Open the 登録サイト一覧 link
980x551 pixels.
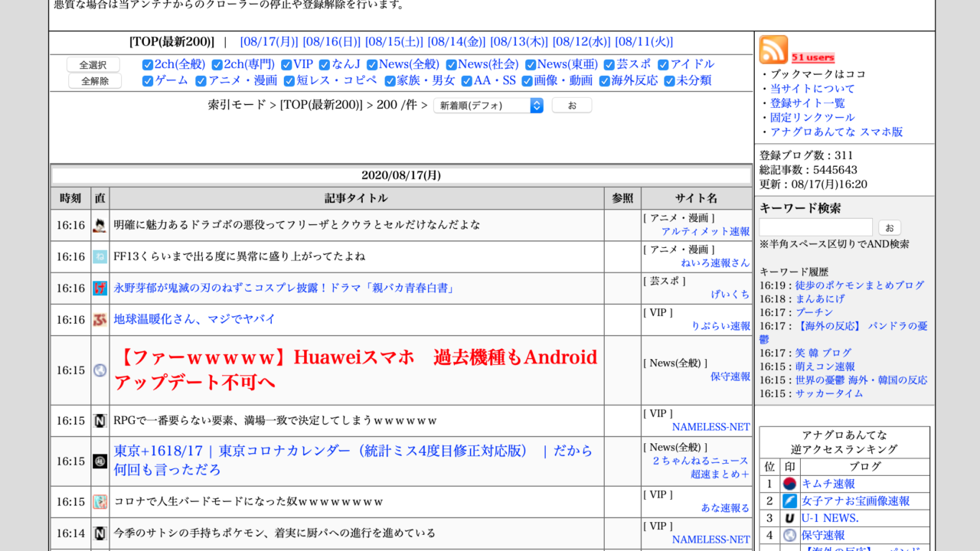[x=807, y=103]
